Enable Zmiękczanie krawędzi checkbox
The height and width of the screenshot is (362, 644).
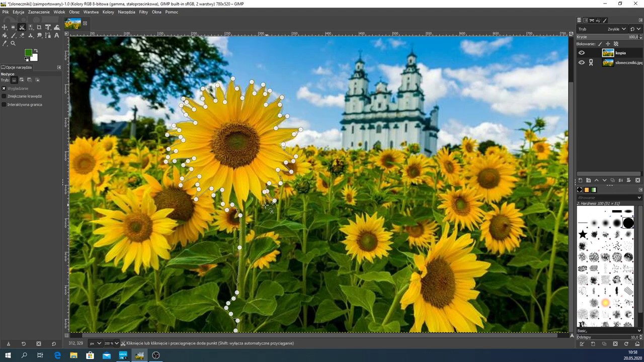pos(4,96)
